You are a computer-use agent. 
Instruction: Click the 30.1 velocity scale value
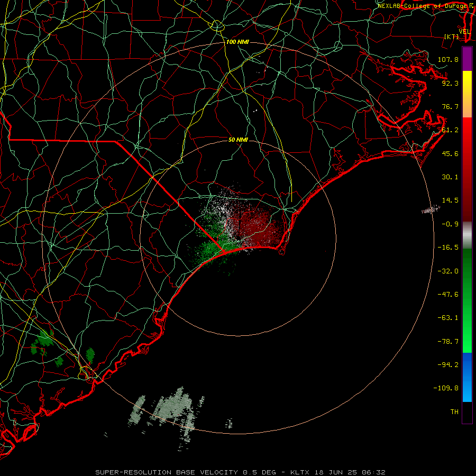(x=450, y=177)
